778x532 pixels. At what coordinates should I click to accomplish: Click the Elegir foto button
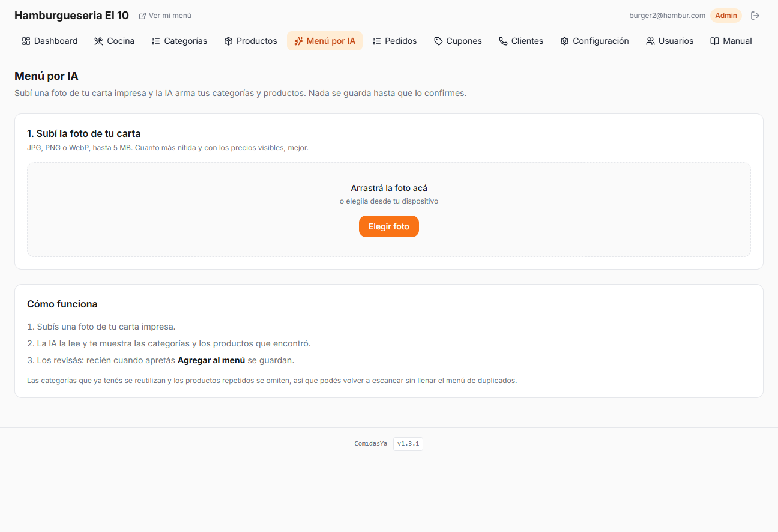click(x=389, y=226)
